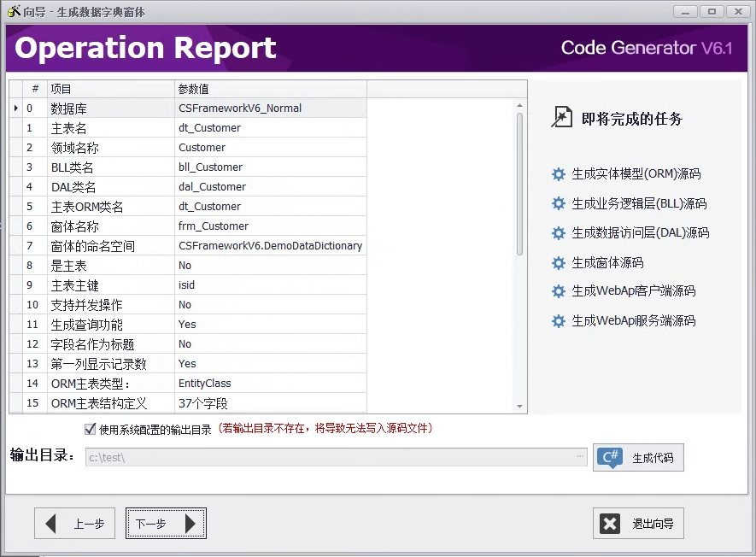This screenshot has height=557, width=756.
Task: Click the 第一列显示记录数 row label
Action: [98, 364]
